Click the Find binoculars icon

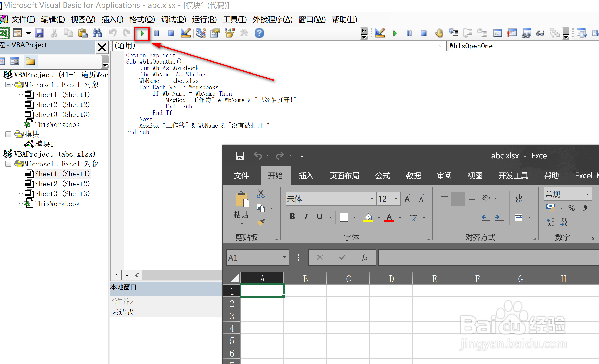point(97,33)
